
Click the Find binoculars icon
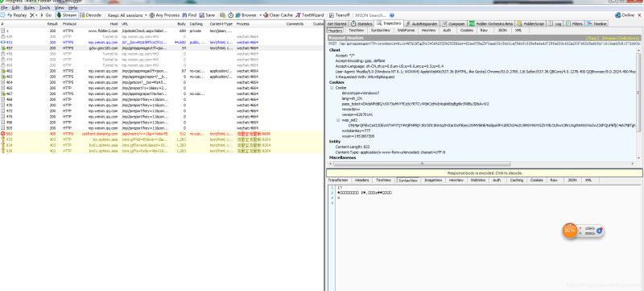pyautogui.click(x=184, y=15)
